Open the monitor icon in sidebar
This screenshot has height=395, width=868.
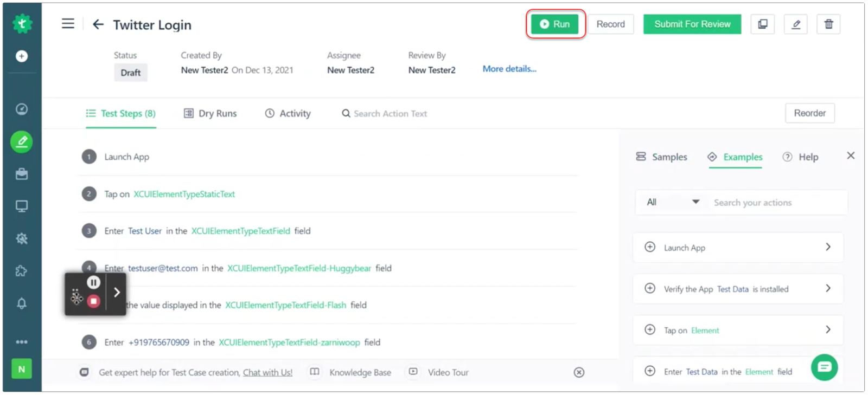22,206
